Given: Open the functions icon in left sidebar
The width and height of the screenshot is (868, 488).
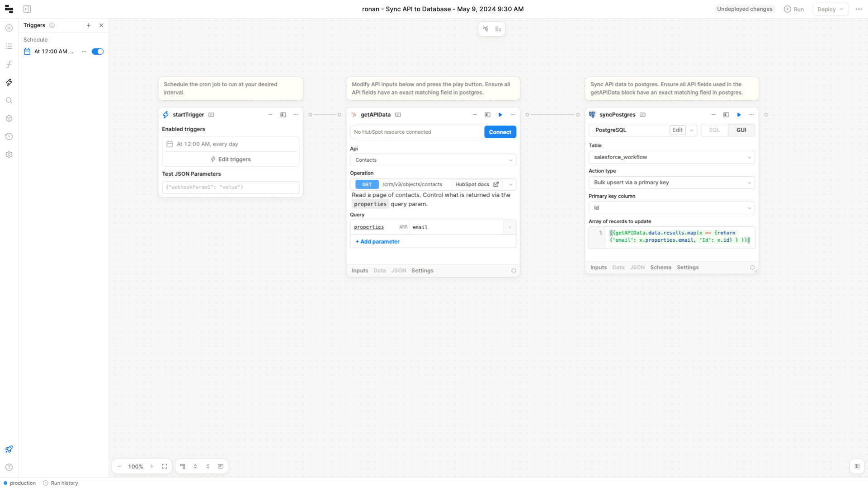Looking at the screenshot, I should [9, 64].
